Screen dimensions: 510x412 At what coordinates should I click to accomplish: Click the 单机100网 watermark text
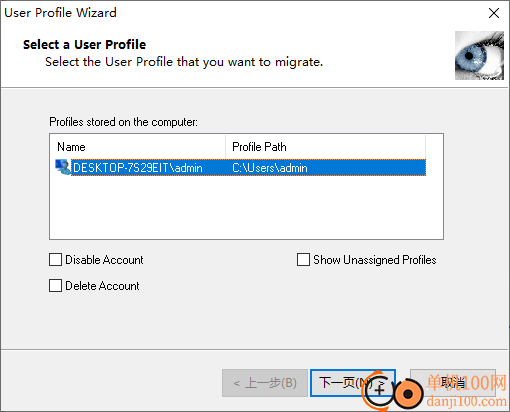pos(467,383)
